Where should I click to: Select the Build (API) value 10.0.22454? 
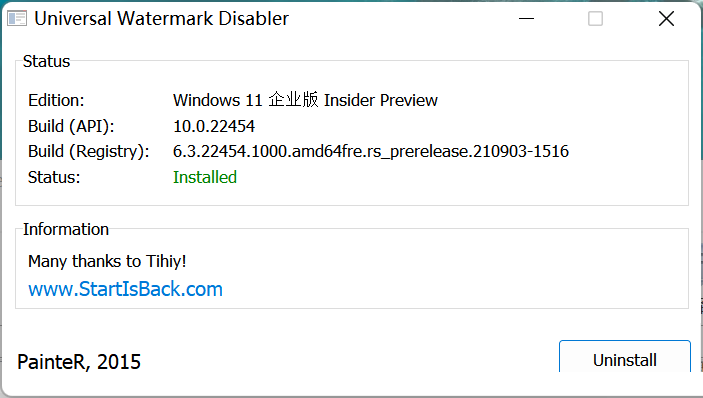point(214,126)
